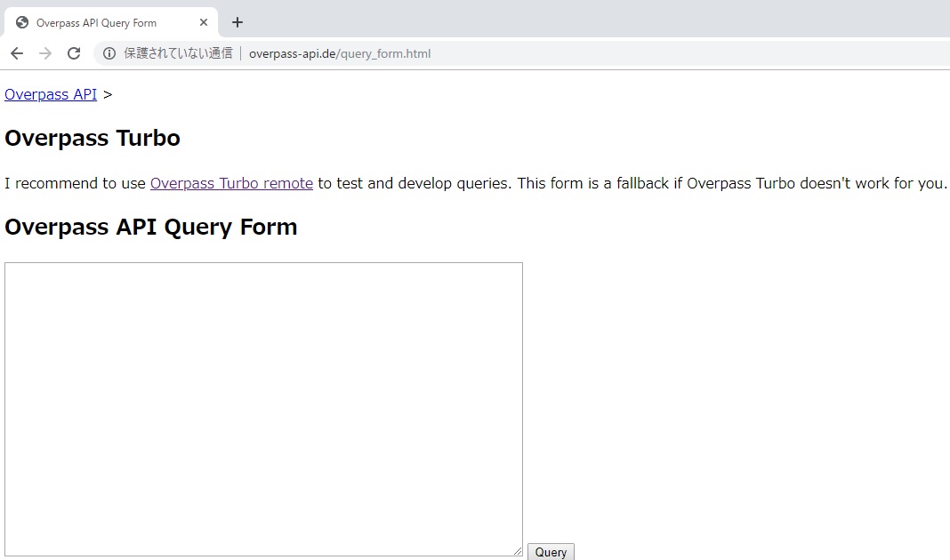Open a new tab with the plus button
950x560 pixels.
tap(237, 22)
